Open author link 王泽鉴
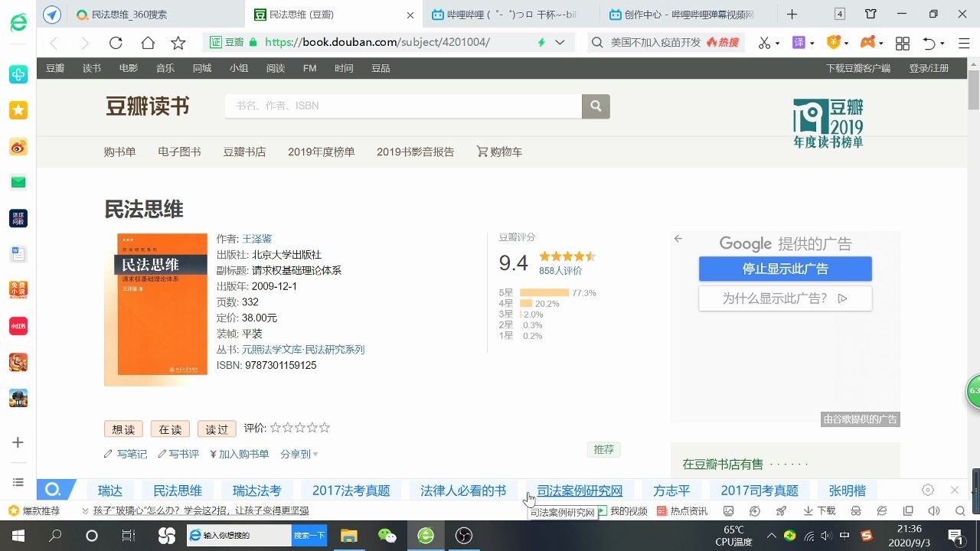 coord(257,239)
